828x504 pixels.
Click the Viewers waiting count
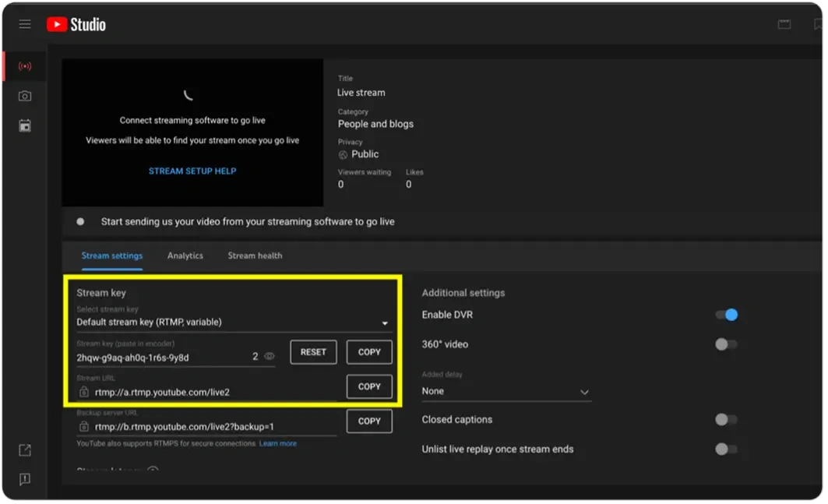point(340,185)
